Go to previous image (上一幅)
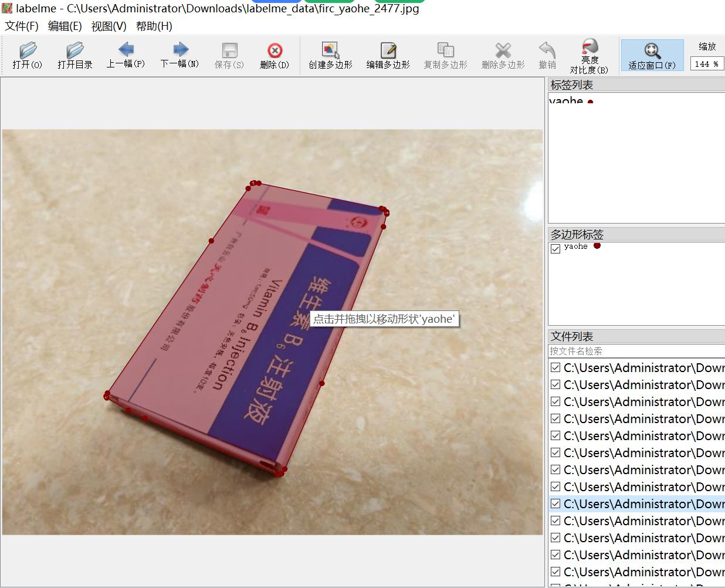The height and width of the screenshot is (588, 725). 126,55
